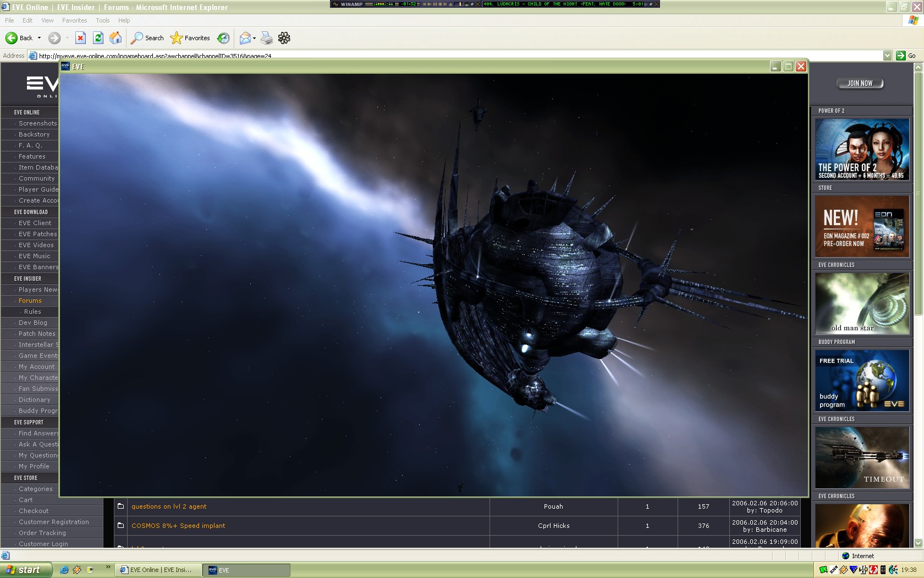Open the Edit menu

28,20
